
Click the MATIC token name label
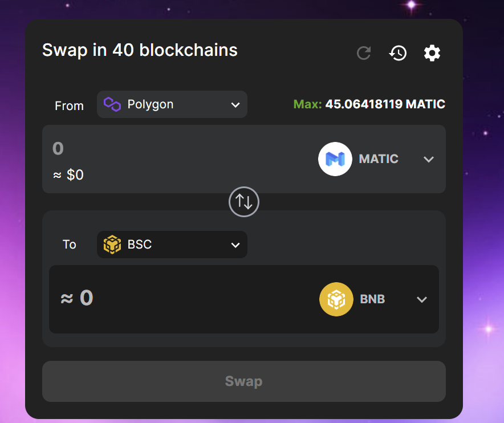379,159
